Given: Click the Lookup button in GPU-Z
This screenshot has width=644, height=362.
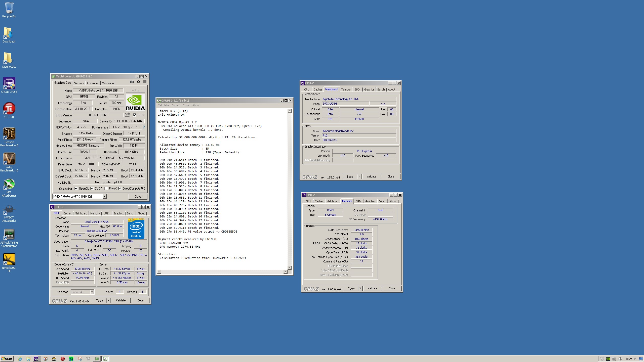Looking at the screenshot, I should [135, 90].
